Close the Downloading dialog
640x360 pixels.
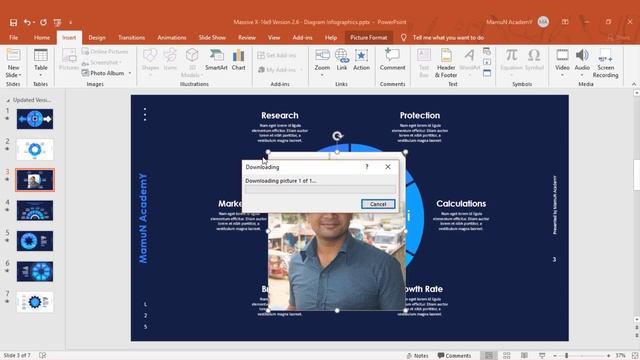(x=388, y=167)
